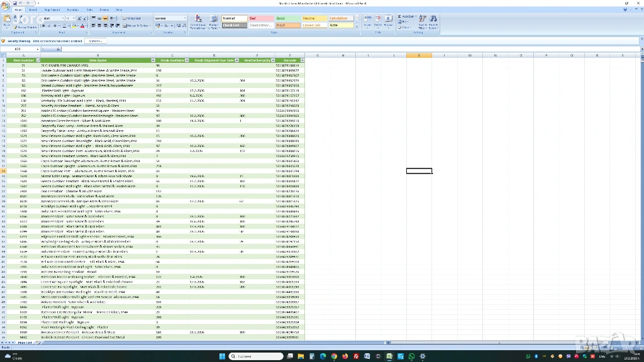Click the Find & Select binoculars icon
644x362 pixels.
[433, 21]
